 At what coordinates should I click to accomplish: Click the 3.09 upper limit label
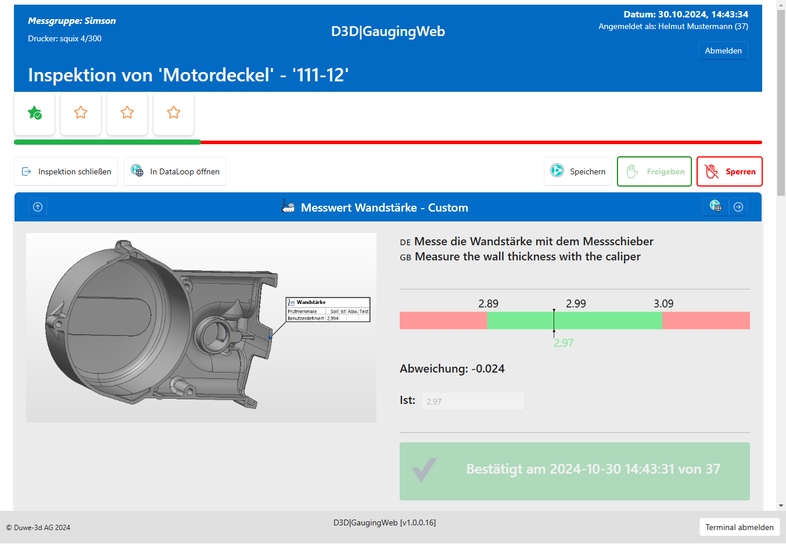tap(663, 304)
